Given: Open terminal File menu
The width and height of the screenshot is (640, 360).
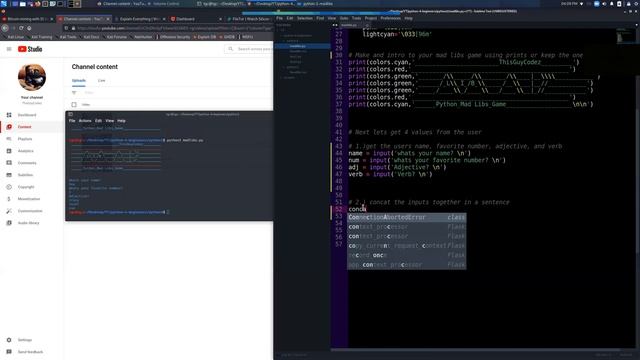Looking at the screenshot, I should point(72,121).
